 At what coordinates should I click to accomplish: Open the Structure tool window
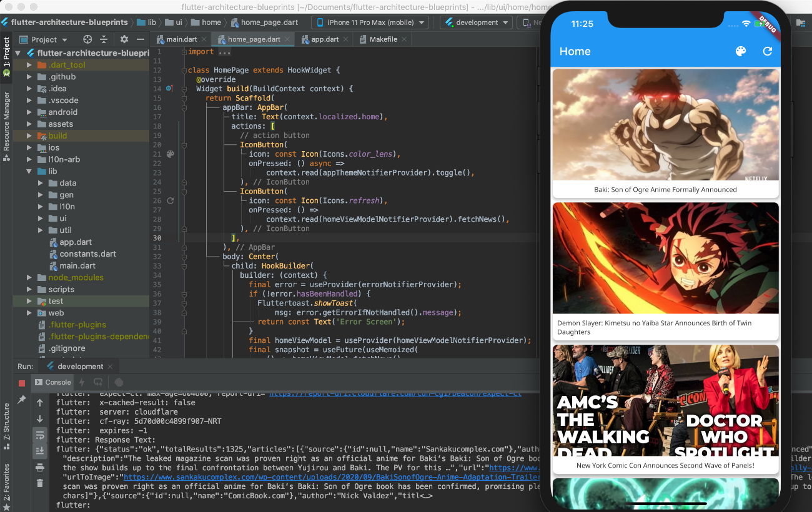(6, 426)
